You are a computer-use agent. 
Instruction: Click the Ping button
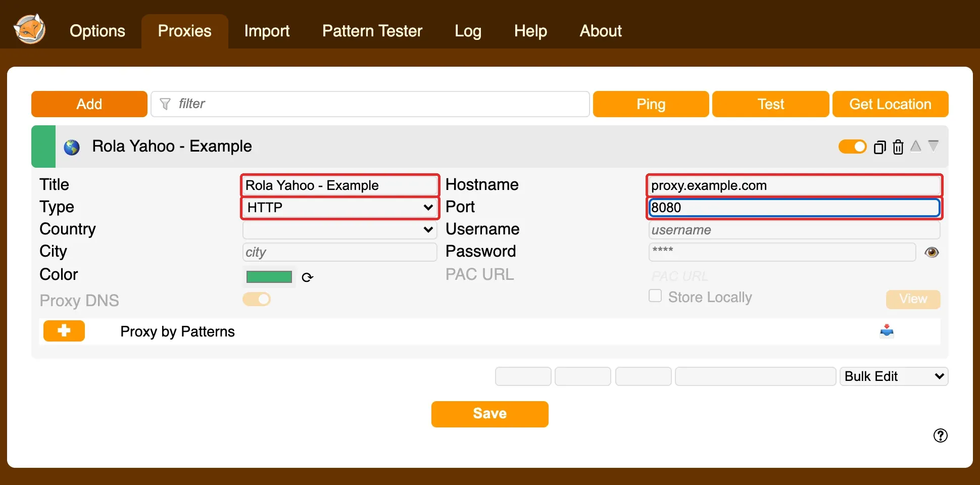point(651,104)
